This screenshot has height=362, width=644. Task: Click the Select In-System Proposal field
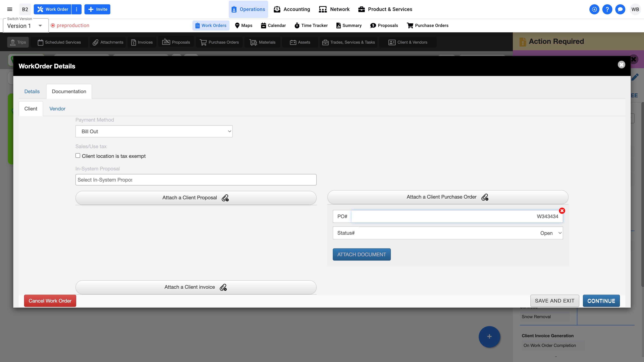[x=196, y=180]
